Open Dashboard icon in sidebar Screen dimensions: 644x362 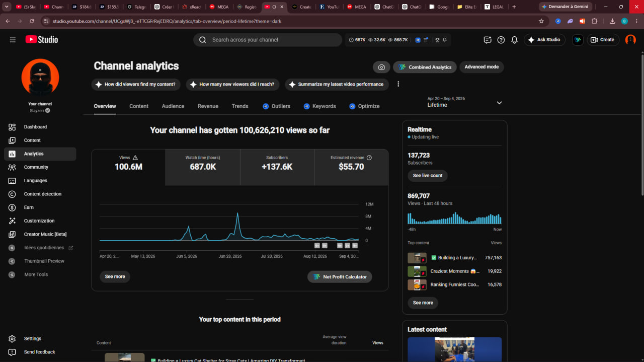pyautogui.click(x=12, y=127)
